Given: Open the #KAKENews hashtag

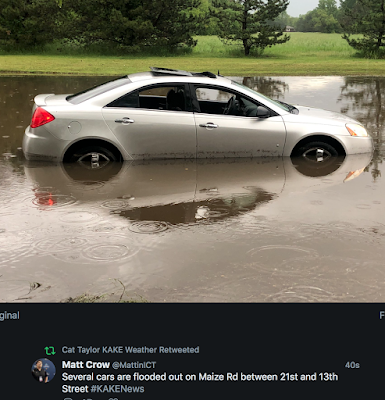Looking at the screenshot, I should (x=117, y=389).
